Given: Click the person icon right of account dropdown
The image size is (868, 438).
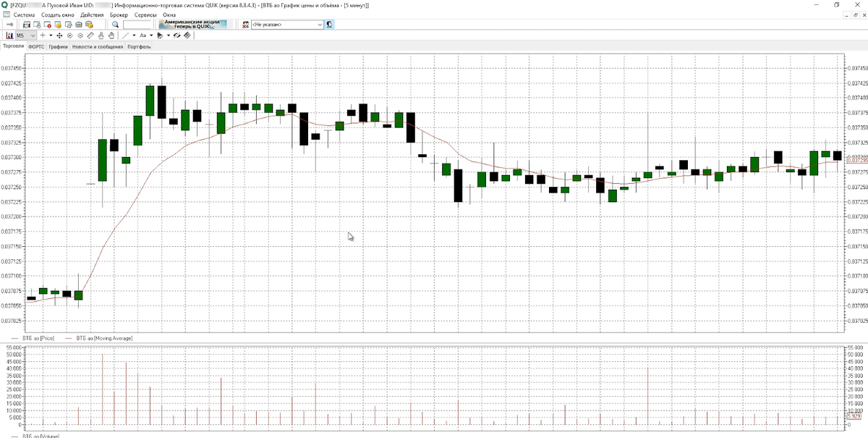Looking at the screenshot, I should [x=329, y=24].
